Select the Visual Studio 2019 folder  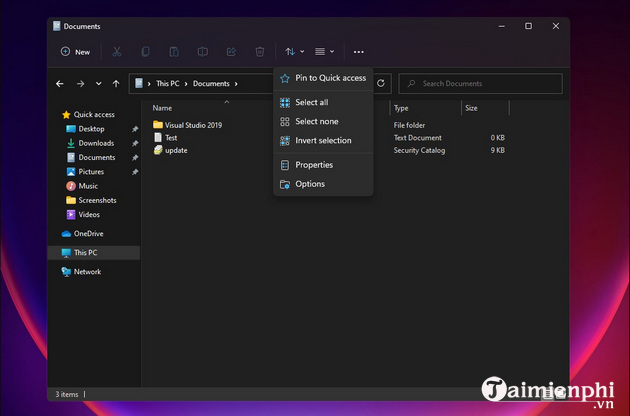click(x=188, y=125)
